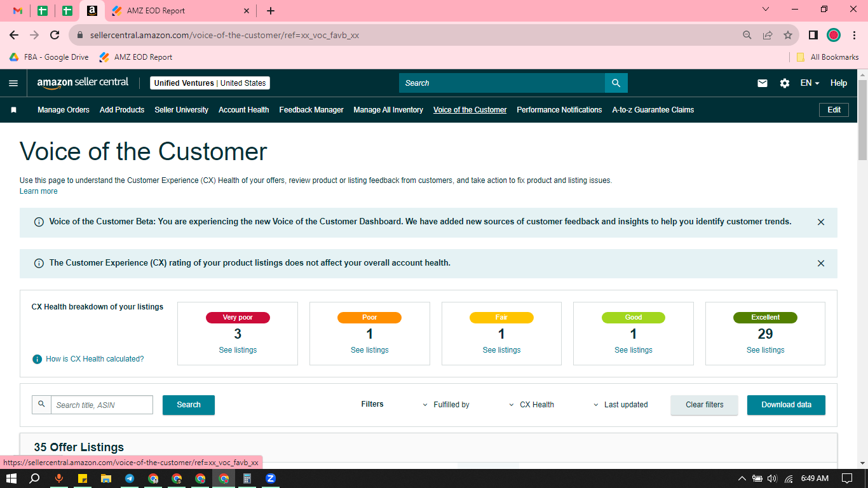868x488 pixels.
Task: Expand the CX Health filter
Action: pyautogui.click(x=531, y=405)
